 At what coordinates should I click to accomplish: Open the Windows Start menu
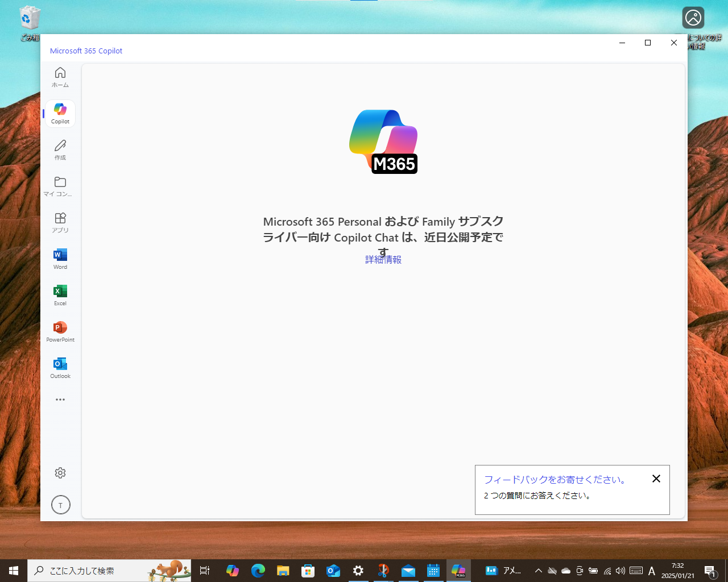coord(14,571)
